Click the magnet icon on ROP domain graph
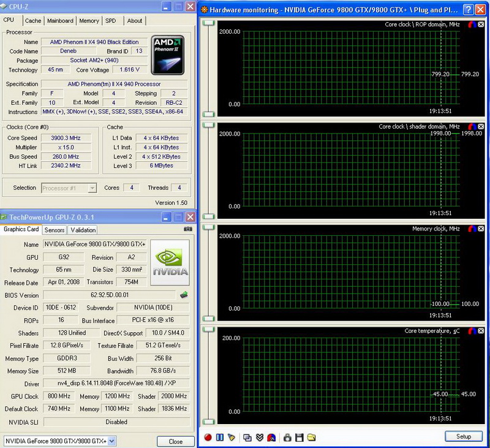The width and height of the screenshot is (490, 448). [472, 25]
